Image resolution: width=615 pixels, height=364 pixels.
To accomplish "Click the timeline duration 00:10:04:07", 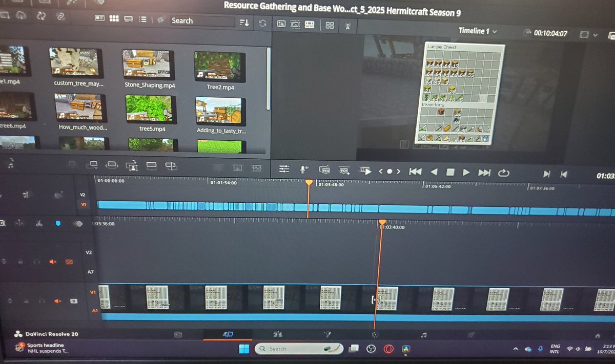I will coord(550,33).
